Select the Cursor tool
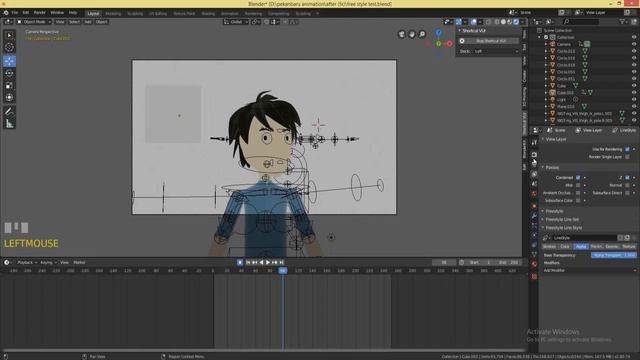The height and width of the screenshot is (360, 640). coord(9,47)
